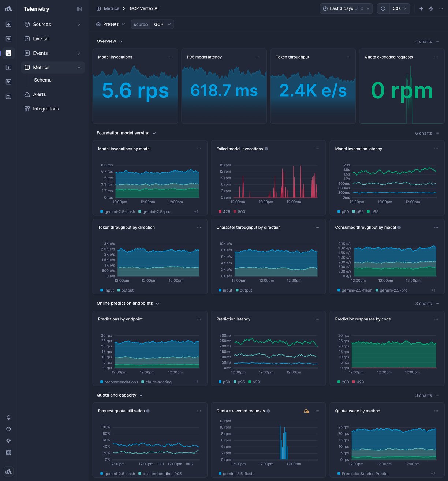Click the alert warning icon on Quota exceeded chart
This screenshot has width=448, height=481.
coord(306,411)
